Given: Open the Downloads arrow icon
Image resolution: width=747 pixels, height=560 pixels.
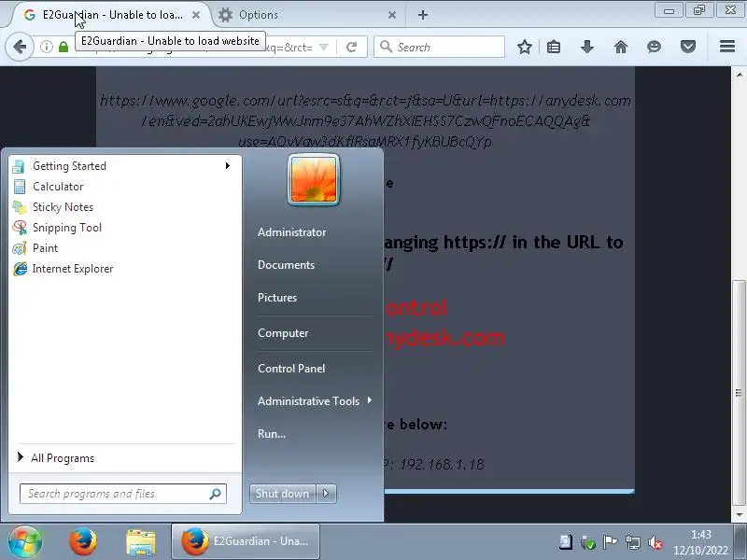Looking at the screenshot, I should coord(587,47).
